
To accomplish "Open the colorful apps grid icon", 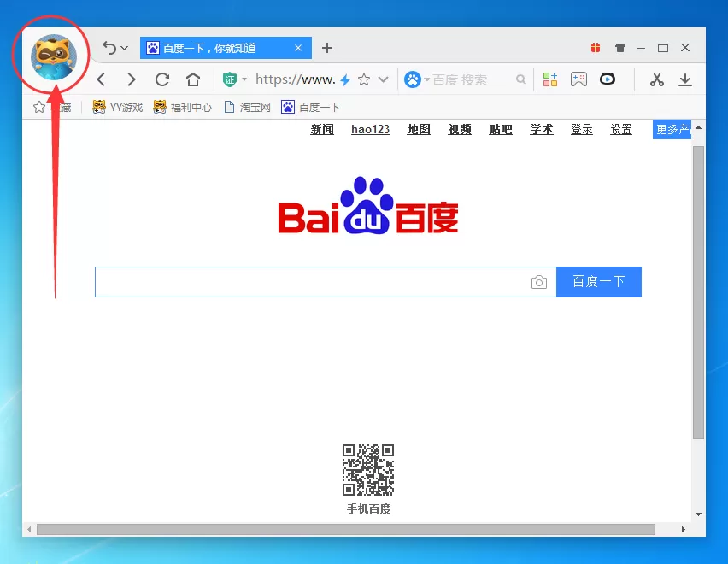I will [x=550, y=79].
